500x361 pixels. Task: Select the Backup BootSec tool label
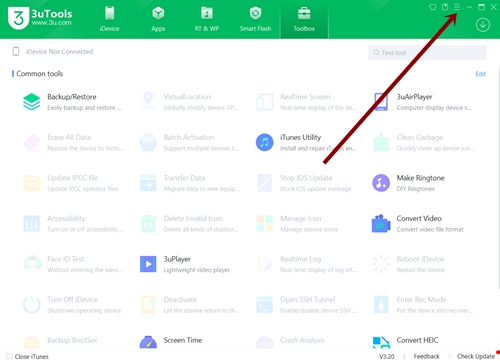(x=72, y=340)
